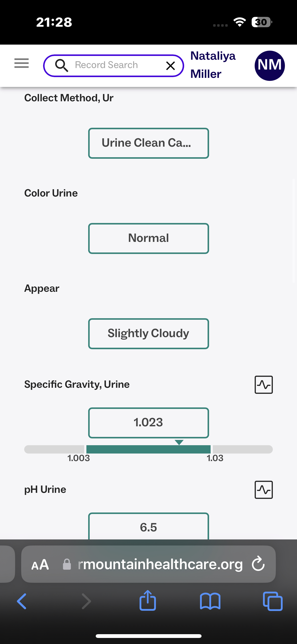Tap the 6.5 pH value box
Screen dimensions: 297x644
(148, 527)
